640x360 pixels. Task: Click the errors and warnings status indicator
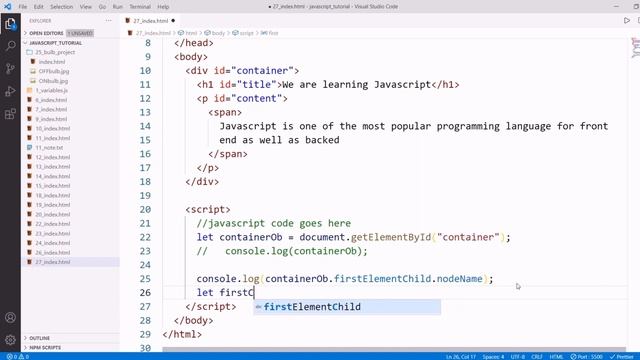pyautogui.click(x=18, y=356)
